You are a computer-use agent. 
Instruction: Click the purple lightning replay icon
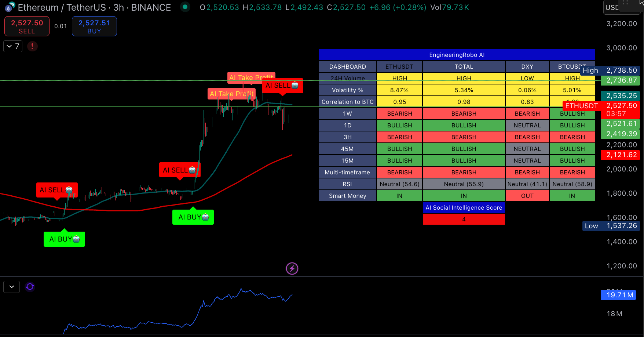(292, 268)
